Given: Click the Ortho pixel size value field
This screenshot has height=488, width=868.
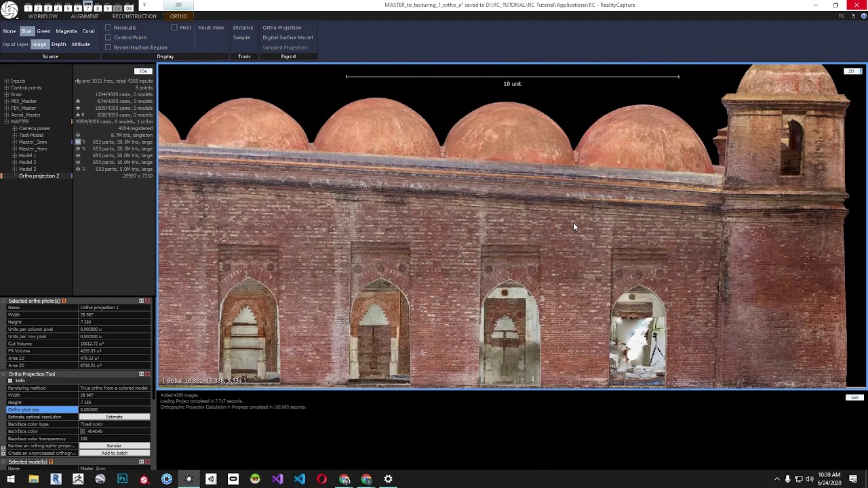Looking at the screenshot, I should click(x=114, y=410).
